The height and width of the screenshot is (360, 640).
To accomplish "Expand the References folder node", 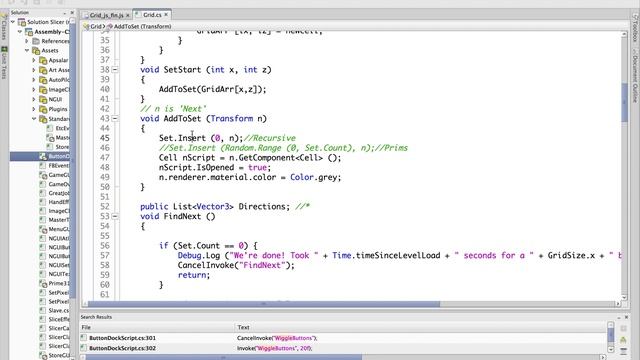I will point(27,41).
